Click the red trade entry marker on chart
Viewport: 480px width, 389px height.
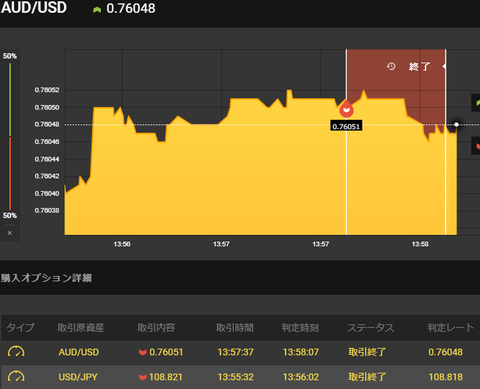346,109
